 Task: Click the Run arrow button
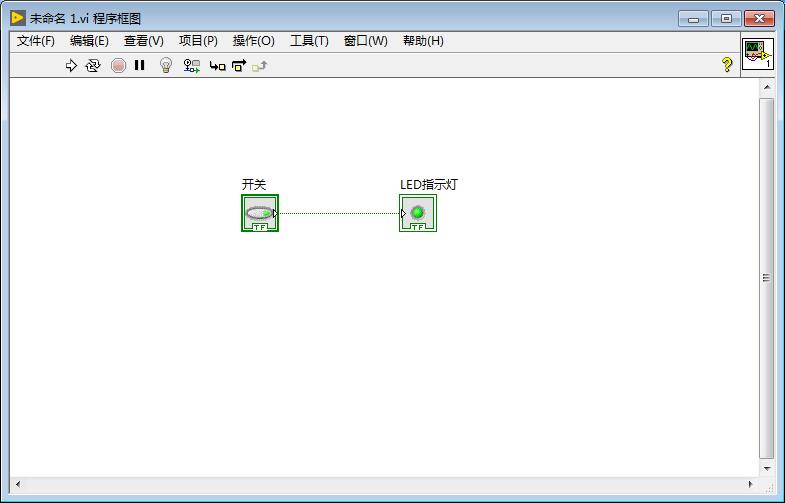pyautogui.click(x=71, y=66)
